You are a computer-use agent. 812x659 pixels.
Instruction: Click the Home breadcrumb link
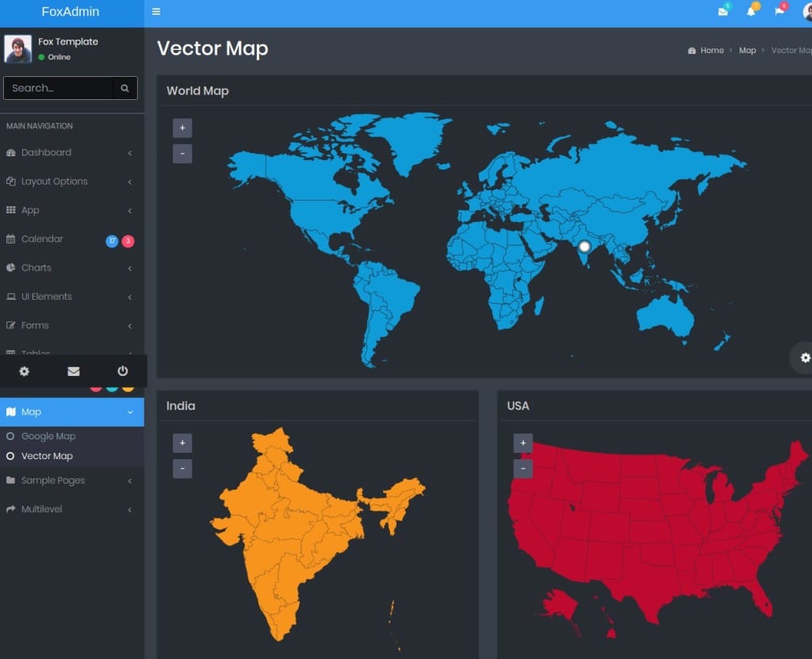[x=711, y=51]
